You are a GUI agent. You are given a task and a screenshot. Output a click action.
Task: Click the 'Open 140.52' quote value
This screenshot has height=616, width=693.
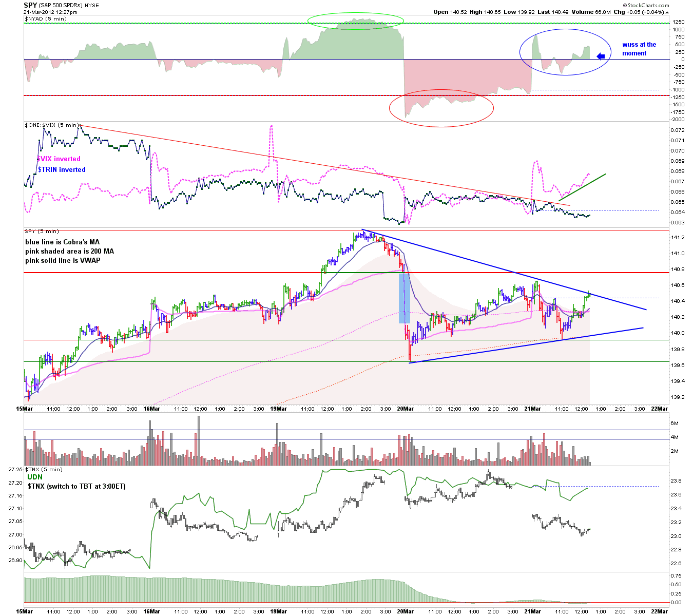pyautogui.click(x=449, y=12)
